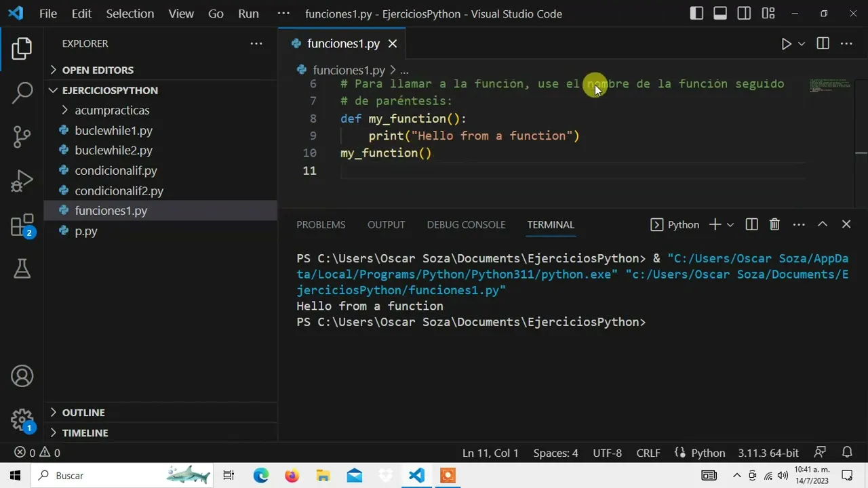868x488 pixels.
Task: Open the View menu
Action: click(181, 14)
